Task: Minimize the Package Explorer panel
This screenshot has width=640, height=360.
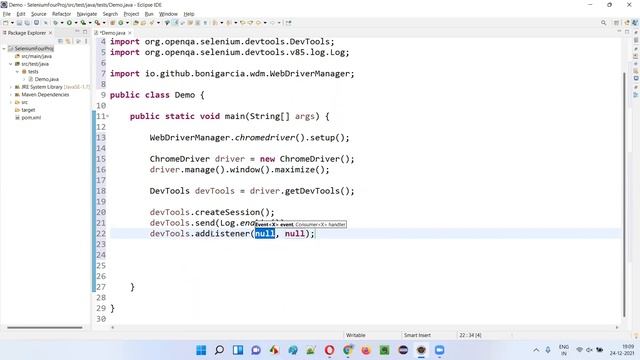Action: pos(77,32)
